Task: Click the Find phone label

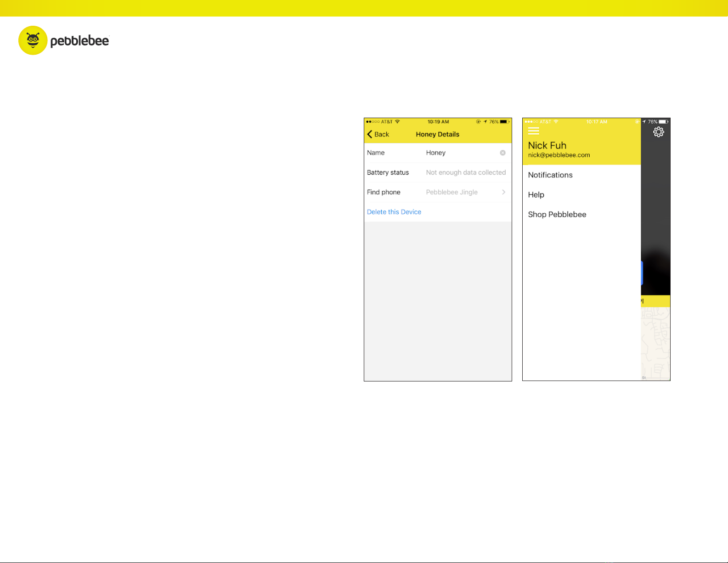Action: click(384, 192)
